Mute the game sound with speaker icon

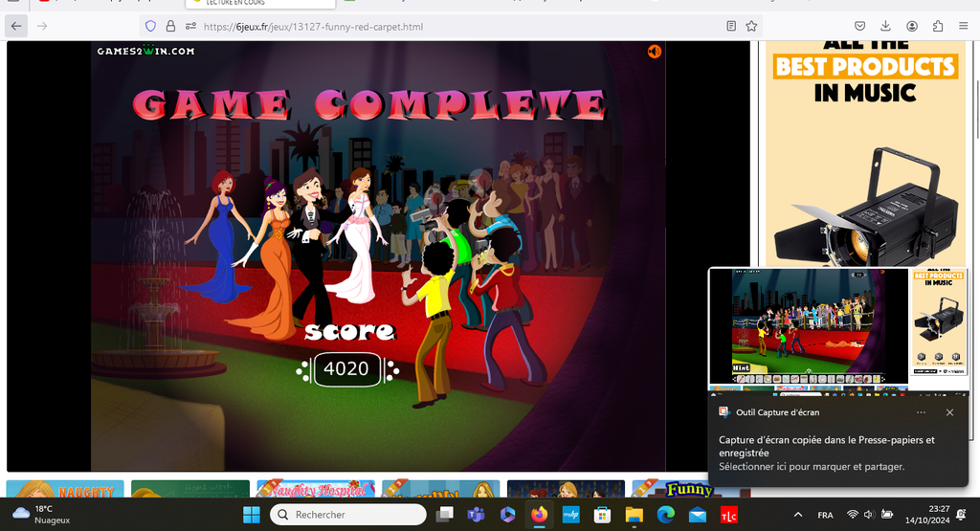coord(654,52)
